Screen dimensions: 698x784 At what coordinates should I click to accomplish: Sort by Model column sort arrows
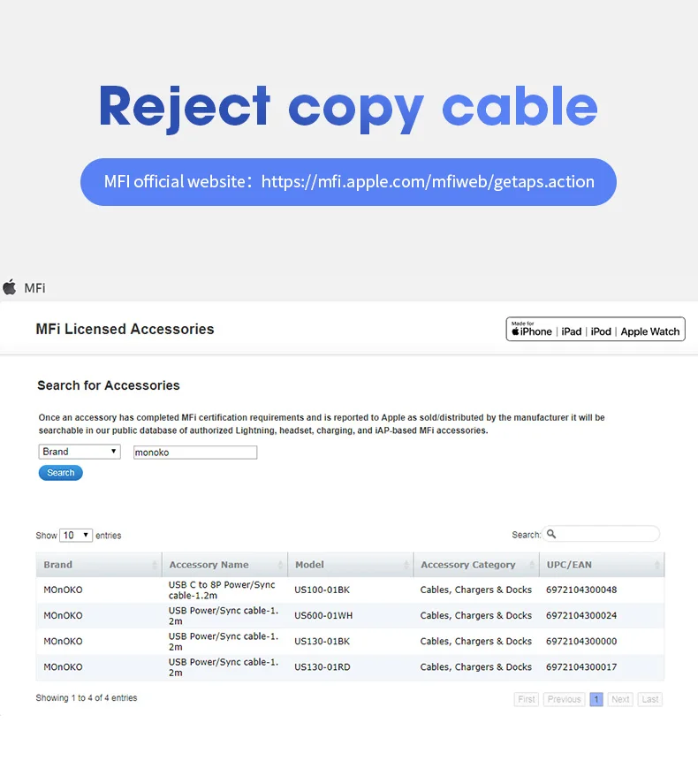(406, 565)
